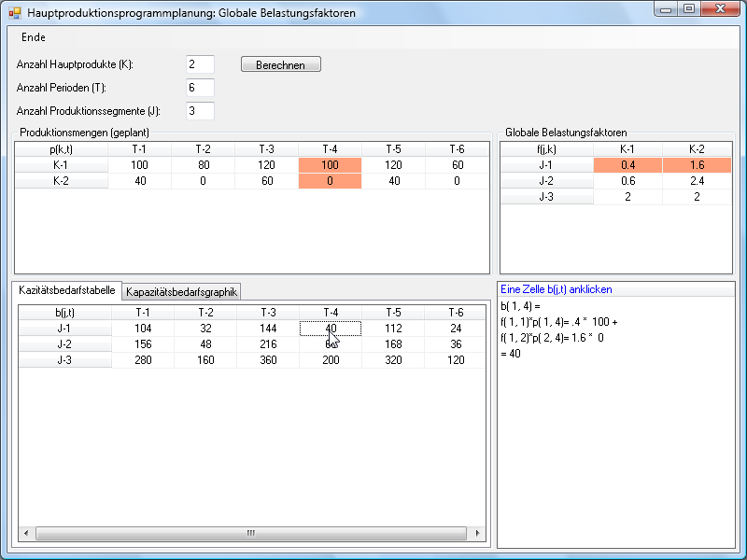Select the highlighted 1.6 load factor cell
Viewport: 747px width, 560px height.
[x=697, y=165]
